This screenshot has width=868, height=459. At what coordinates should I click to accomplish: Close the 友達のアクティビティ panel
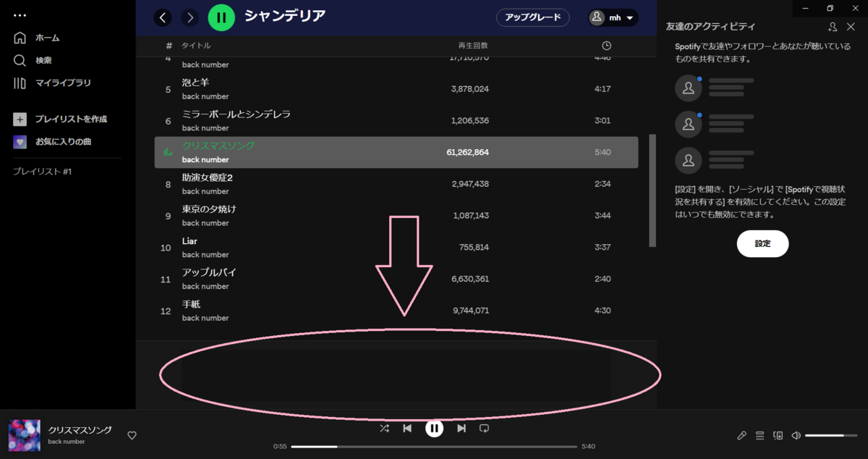[851, 27]
